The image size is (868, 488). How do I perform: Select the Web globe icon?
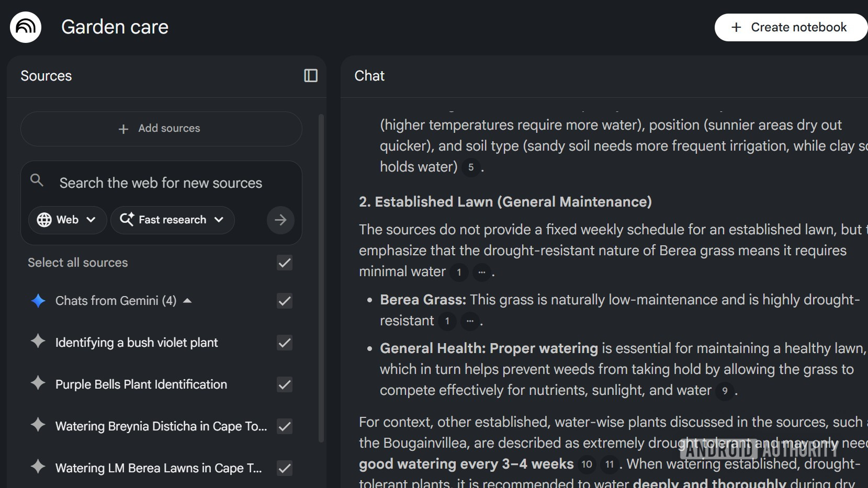(x=44, y=220)
